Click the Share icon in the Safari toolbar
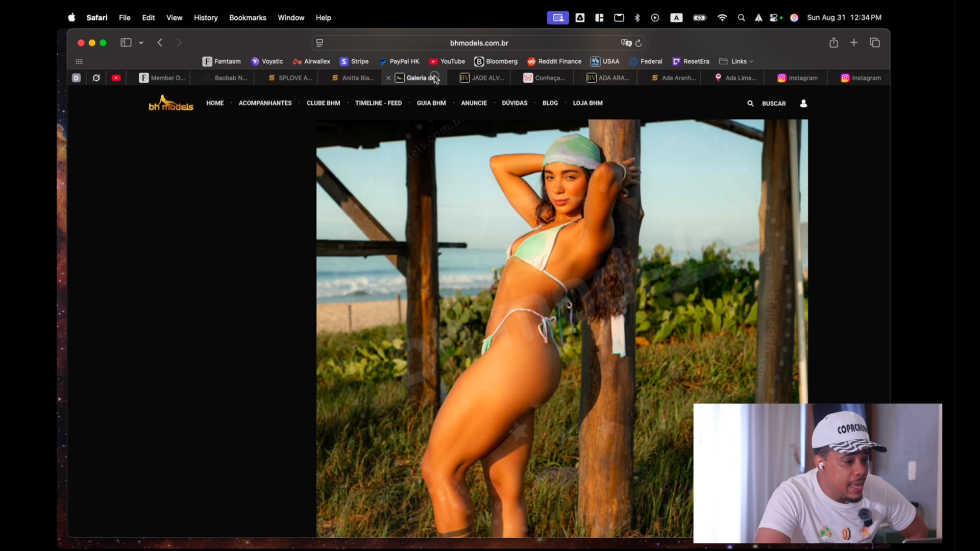980x551 pixels. (834, 43)
